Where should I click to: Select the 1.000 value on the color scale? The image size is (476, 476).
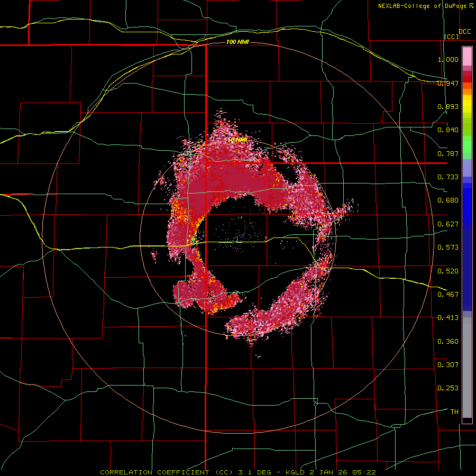tap(448, 59)
